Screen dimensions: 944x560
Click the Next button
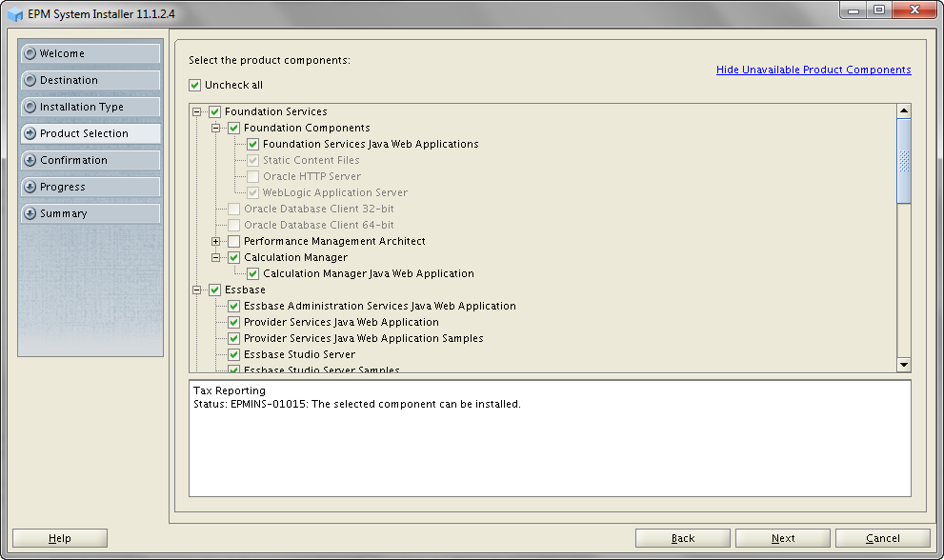tap(782, 538)
